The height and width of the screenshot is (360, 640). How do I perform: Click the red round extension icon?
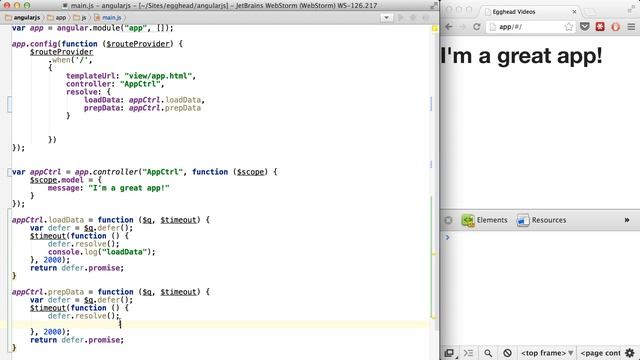coord(616,27)
